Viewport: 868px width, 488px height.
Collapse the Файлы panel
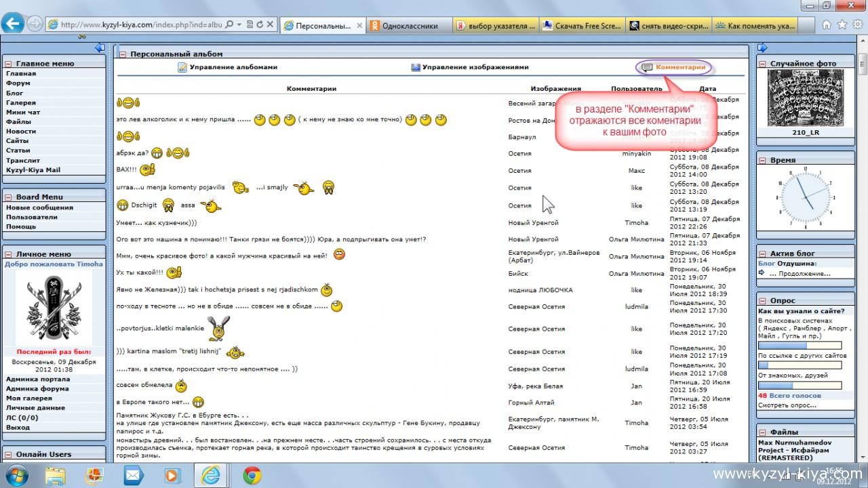click(762, 432)
